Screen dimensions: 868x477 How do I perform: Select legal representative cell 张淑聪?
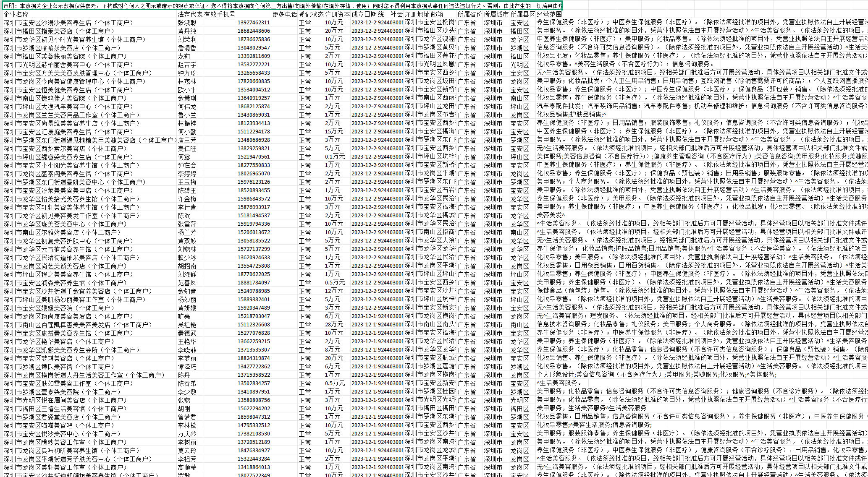187,23
